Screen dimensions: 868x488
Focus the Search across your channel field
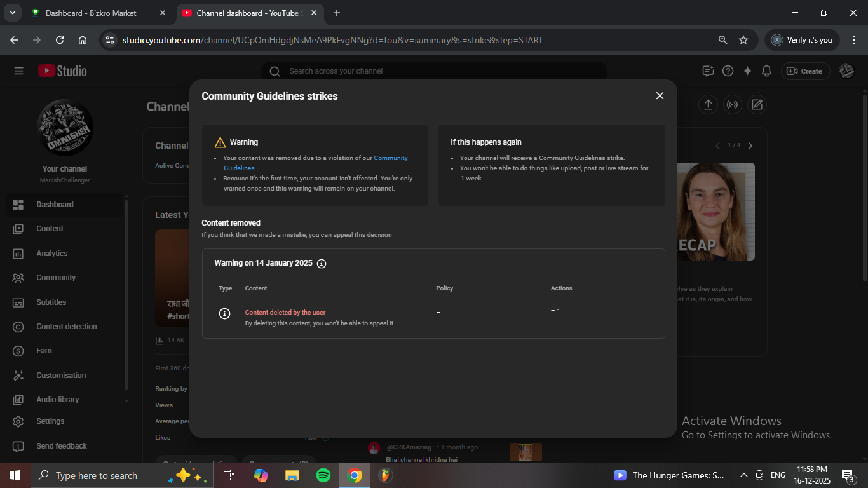(438, 71)
